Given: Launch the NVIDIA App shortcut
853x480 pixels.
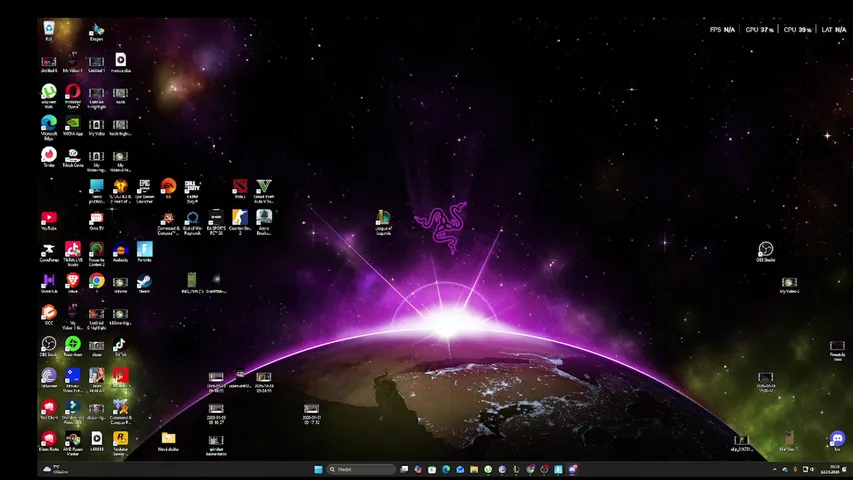Looking at the screenshot, I should (73, 126).
